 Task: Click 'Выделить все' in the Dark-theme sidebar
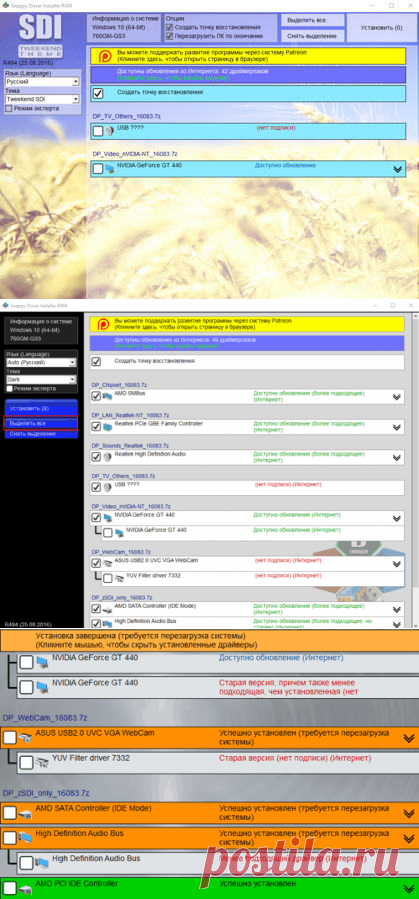pyautogui.click(x=41, y=423)
